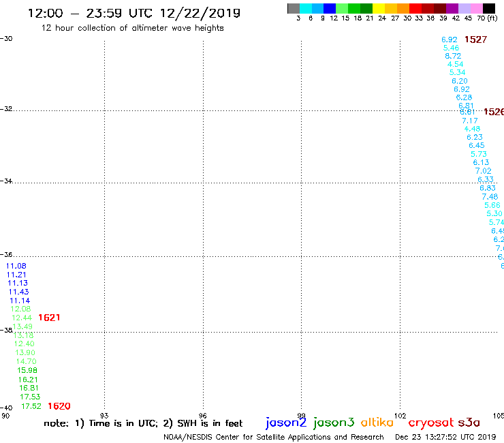Click the 14.70 value
This screenshot has height=443, width=504.
pyautogui.click(x=27, y=361)
